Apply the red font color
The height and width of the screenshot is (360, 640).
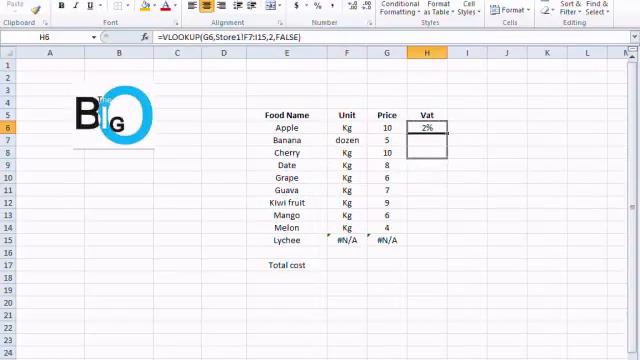(165, 5)
